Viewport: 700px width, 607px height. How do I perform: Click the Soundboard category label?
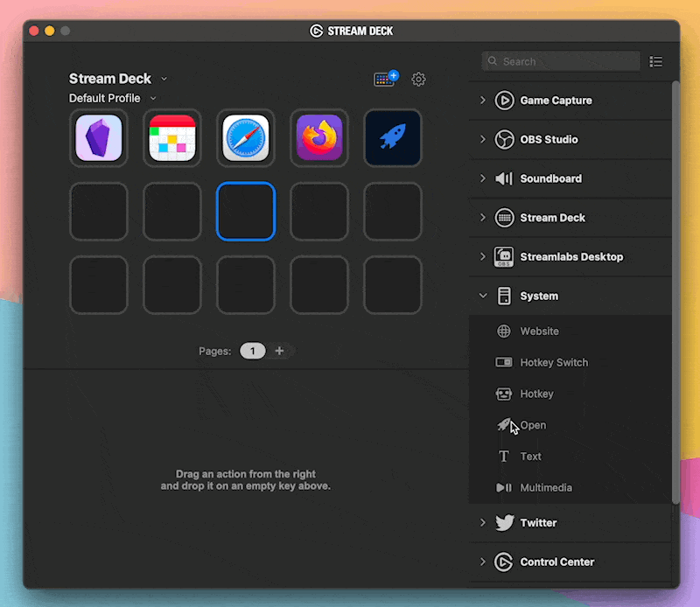(x=551, y=178)
